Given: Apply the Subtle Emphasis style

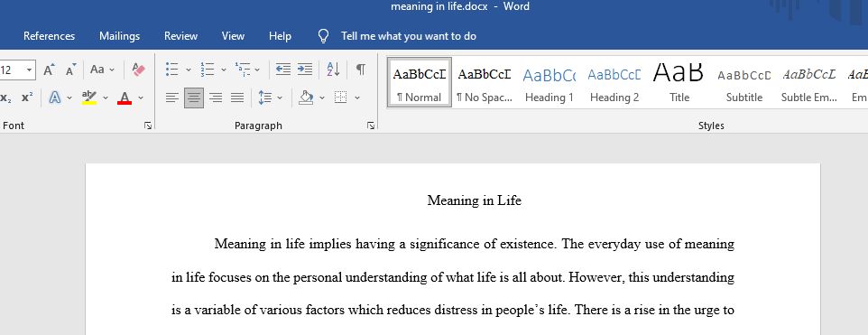Looking at the screenshot, I should pyautogui.click(x=808, y=82).
